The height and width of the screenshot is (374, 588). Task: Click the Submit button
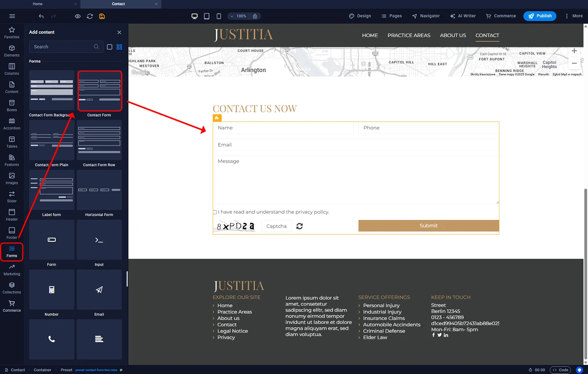(428, 226)
